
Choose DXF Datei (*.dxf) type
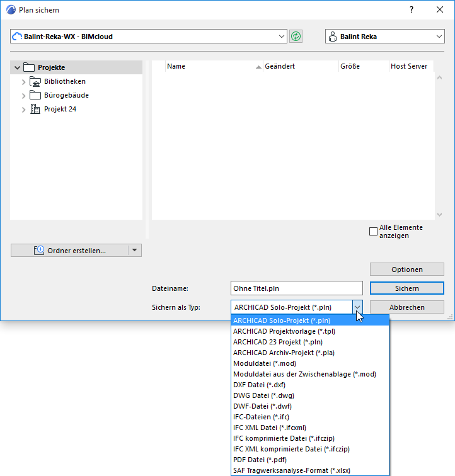click(x=309, y=385)
